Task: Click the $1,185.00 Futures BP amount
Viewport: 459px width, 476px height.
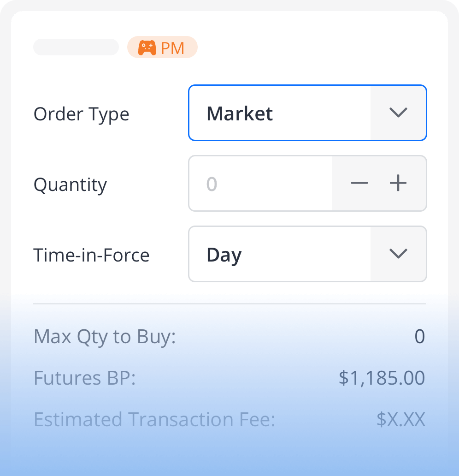Action: tap(382, 378)
